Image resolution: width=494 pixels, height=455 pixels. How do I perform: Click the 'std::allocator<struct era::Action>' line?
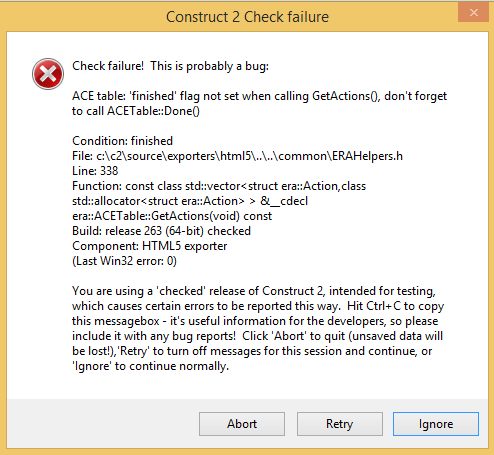point(190,201)
